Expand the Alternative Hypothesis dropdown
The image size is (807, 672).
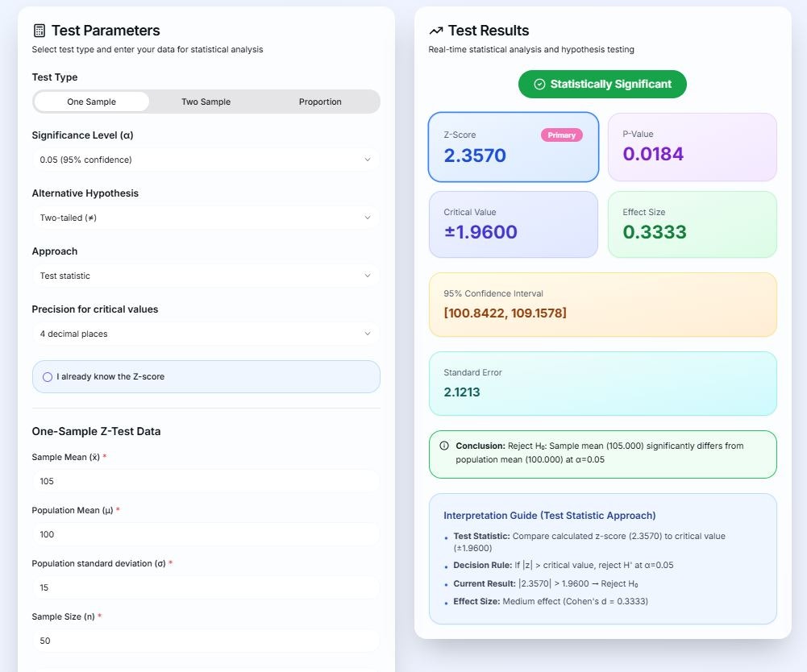click(204, 218)
